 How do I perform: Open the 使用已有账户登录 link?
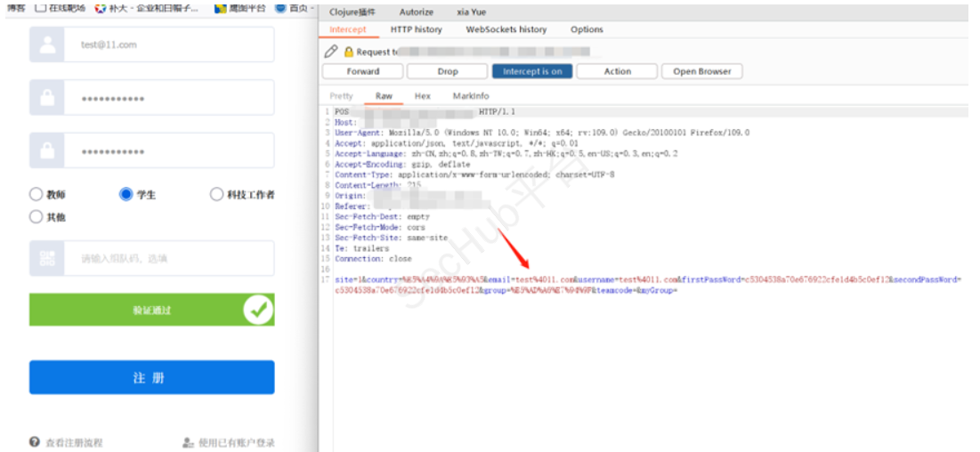click(235, 442)
